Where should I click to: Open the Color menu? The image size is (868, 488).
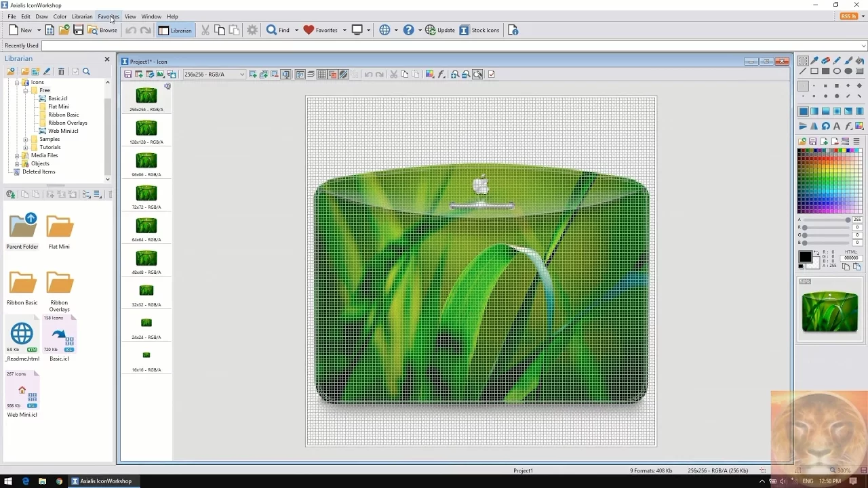point(60,16)
